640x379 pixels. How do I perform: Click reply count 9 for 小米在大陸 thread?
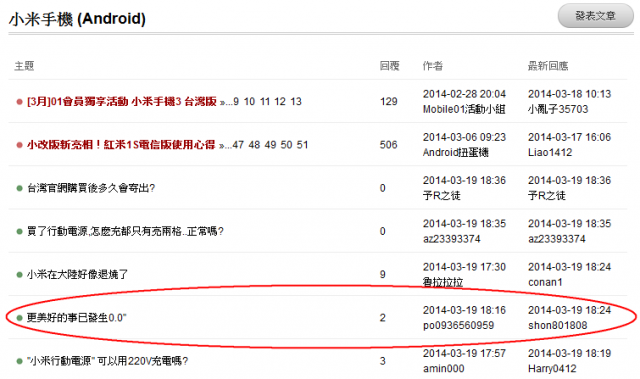[382, 275]
